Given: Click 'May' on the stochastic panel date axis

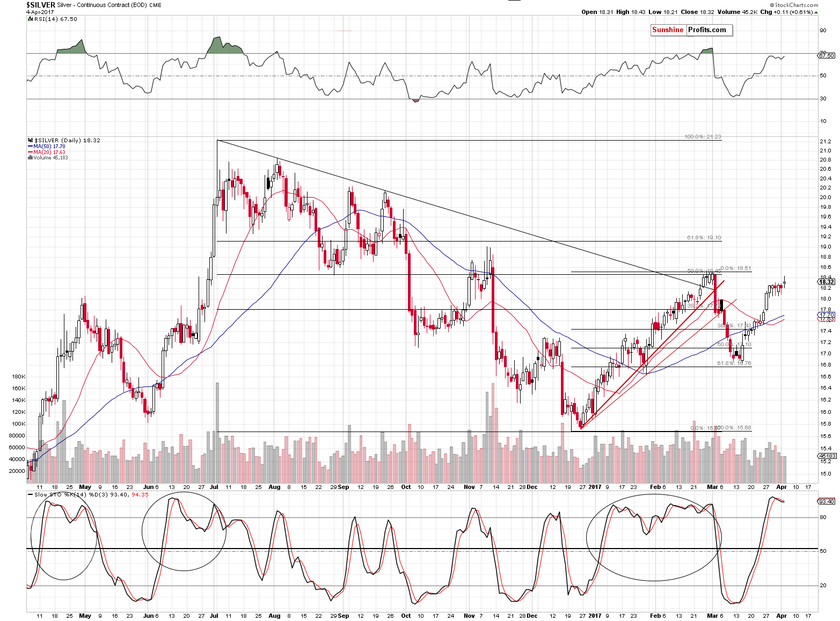Looking at the screenshot, I should (85, 616).
